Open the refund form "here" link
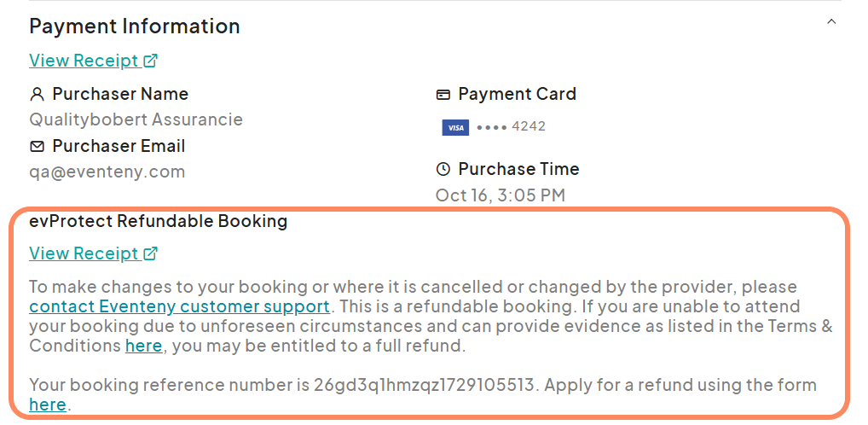Viewport: 868px width, 425px height. coord(48,405)
